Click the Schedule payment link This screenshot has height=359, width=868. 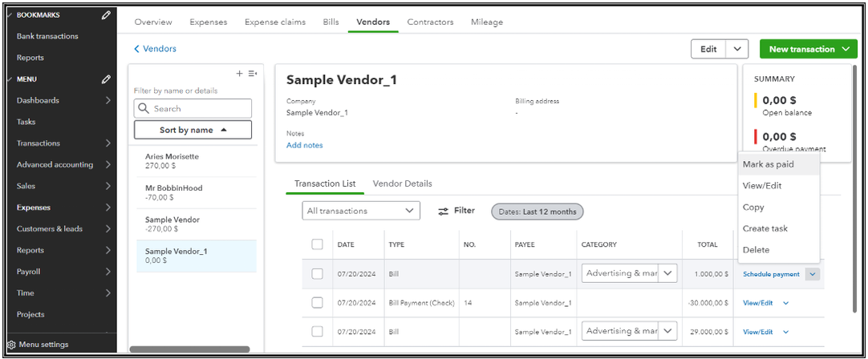(x=771, y=274)
